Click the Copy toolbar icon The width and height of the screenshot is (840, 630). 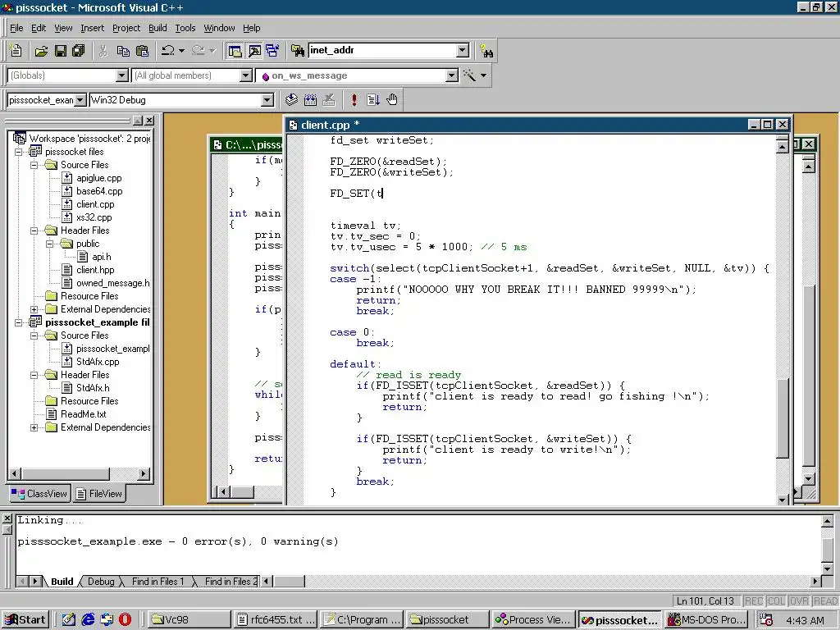click(123, 51)
